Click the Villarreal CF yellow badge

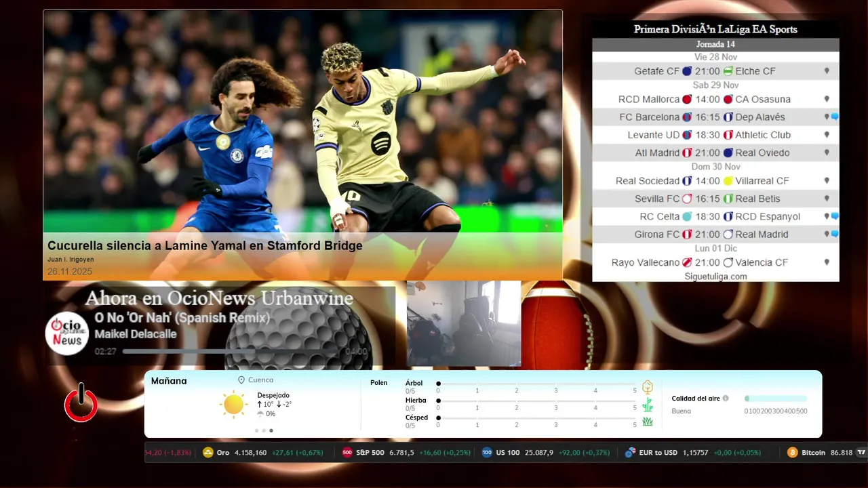[x=728, y=181]
